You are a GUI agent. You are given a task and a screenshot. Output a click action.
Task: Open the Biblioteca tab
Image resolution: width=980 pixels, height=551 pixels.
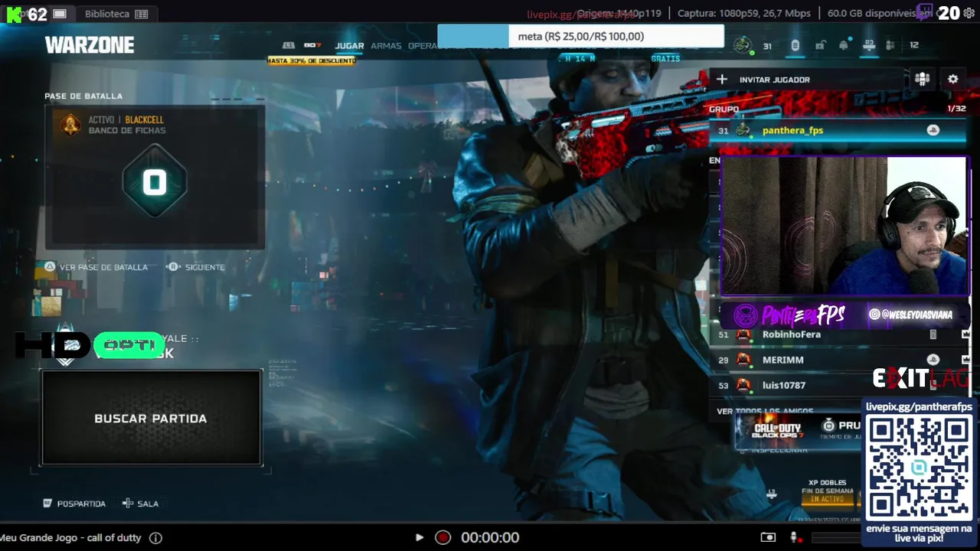[116, 14]
